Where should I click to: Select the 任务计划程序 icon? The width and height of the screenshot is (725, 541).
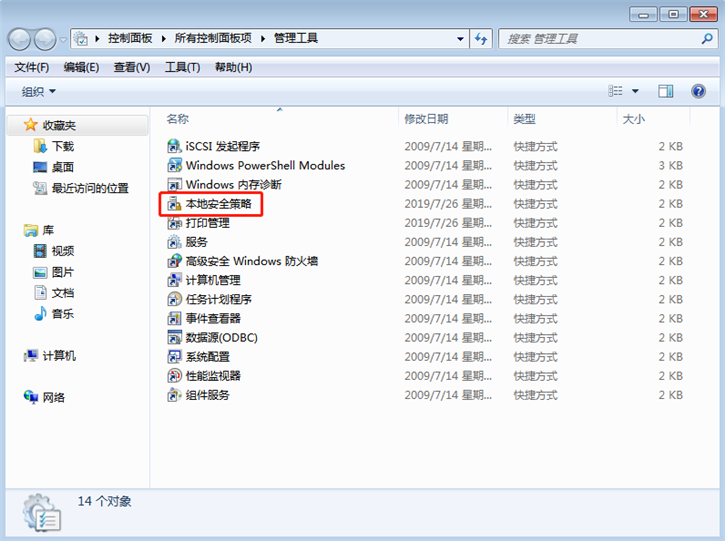coord(175,299)
